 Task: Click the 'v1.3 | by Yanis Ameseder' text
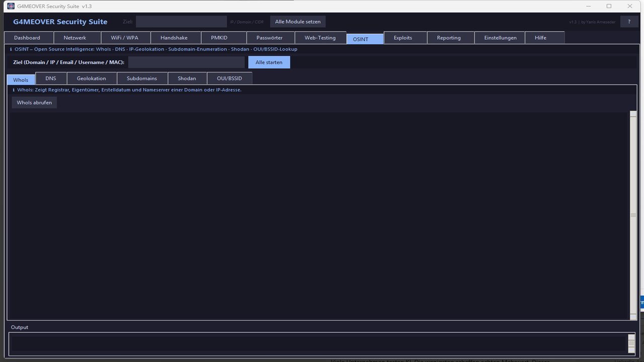(592, 22)
